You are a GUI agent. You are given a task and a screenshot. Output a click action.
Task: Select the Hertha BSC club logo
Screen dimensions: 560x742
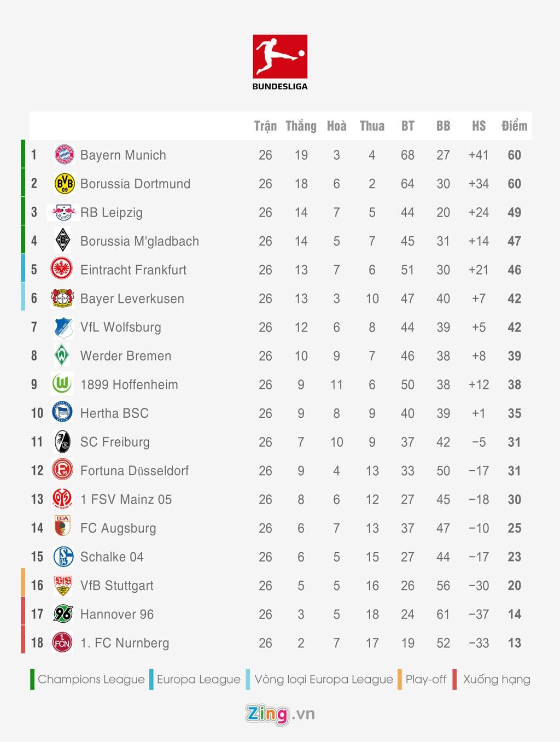pos(62,413)
